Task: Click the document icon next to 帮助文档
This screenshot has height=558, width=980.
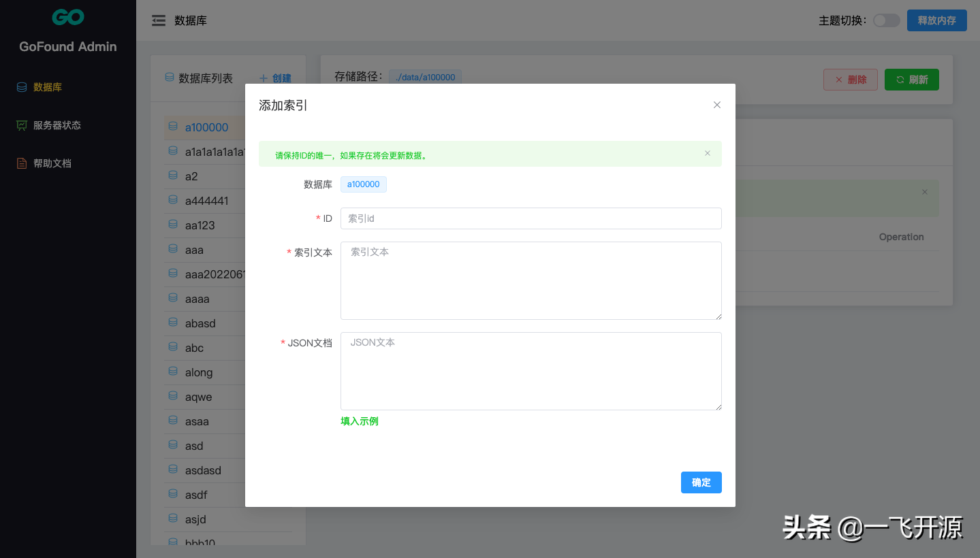Action: point(22,163)
